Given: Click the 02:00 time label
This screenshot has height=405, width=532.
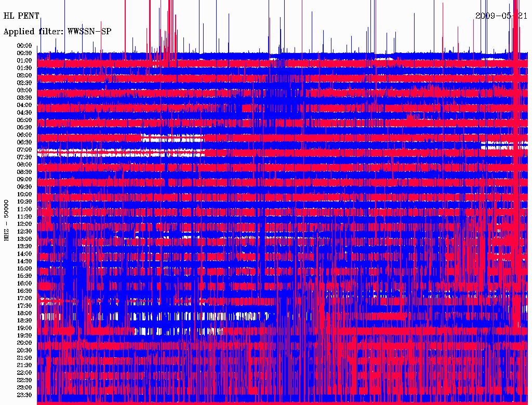Looking at the screenshot, I should coord(24,76).
